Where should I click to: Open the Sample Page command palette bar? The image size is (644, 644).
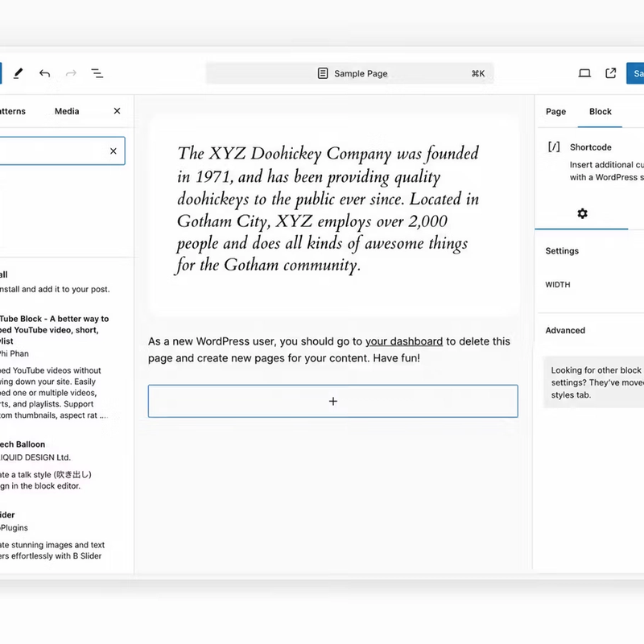tap(349, 73)
